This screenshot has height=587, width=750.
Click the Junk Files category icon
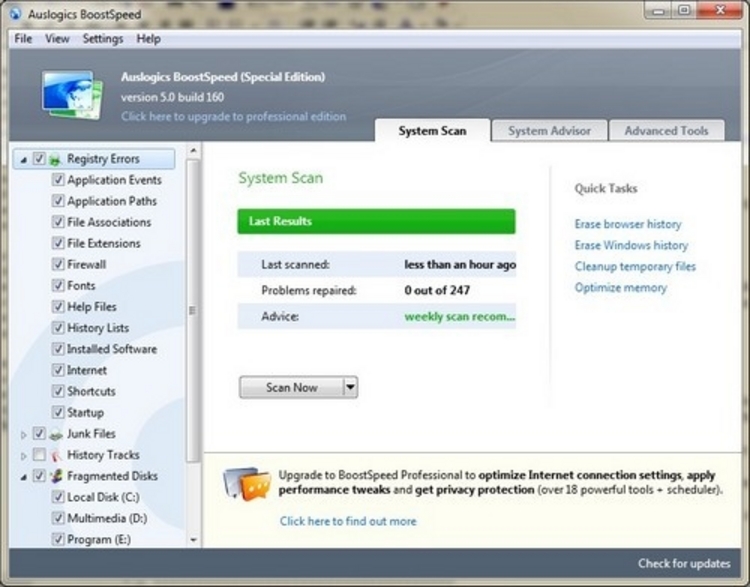(56, 434)
